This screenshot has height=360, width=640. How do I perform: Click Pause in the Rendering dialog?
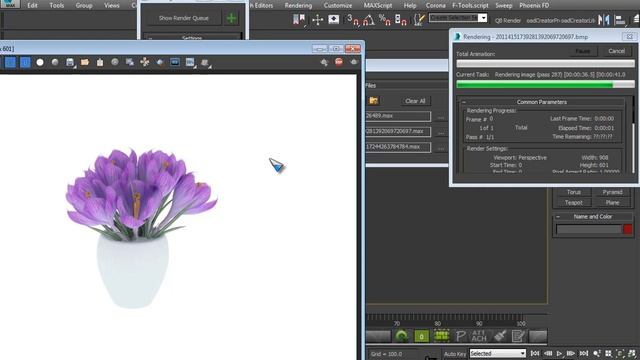click(583, 51)
